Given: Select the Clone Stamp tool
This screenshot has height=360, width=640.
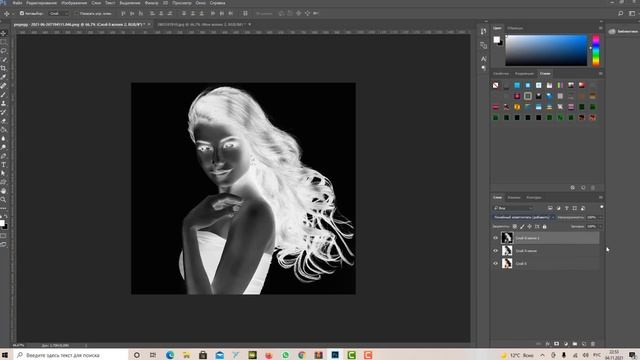Looking at the screenshot, I should 4,103.
